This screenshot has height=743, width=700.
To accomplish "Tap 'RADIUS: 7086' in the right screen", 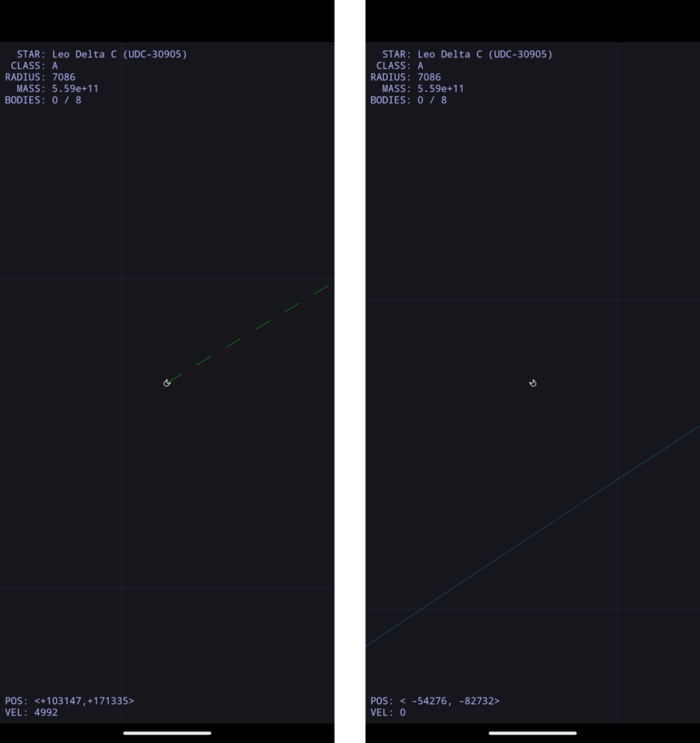I will [406, 77].
